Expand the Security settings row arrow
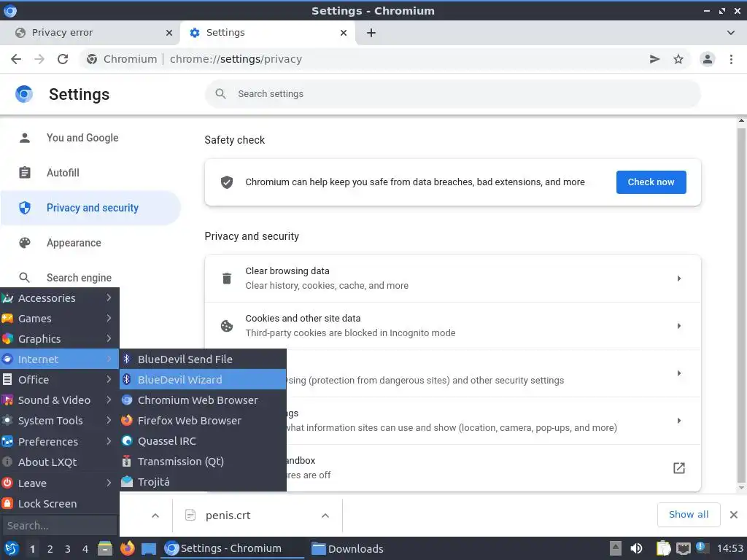This screenshot has width=747, height=560. 678,373
